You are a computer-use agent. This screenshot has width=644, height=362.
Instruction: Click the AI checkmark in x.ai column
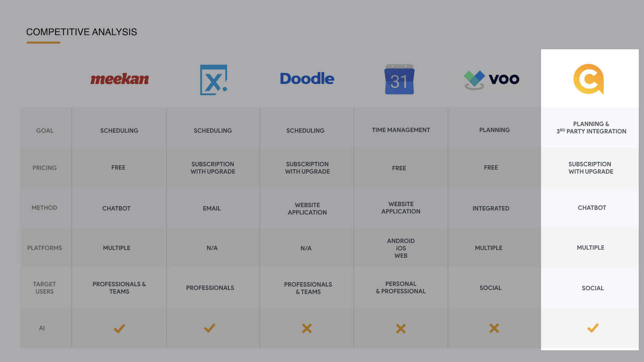[x=210, y=328]
